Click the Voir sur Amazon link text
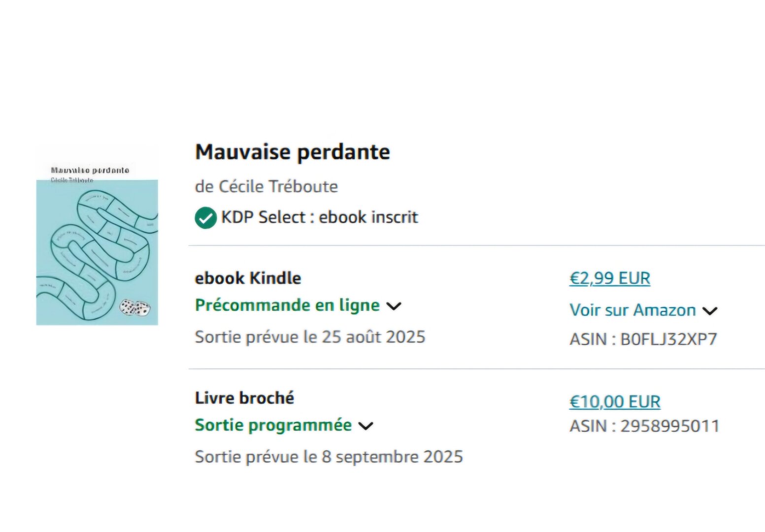 [632, 310]
